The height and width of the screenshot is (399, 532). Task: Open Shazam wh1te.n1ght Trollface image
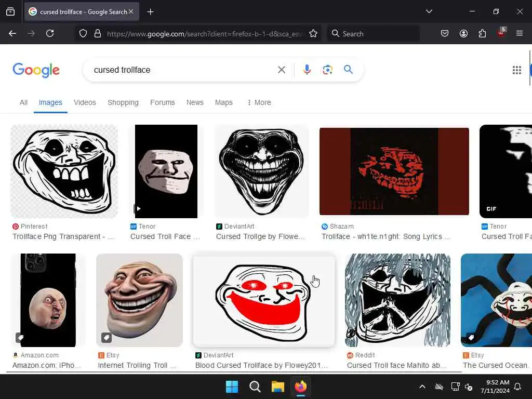point(394,171)
